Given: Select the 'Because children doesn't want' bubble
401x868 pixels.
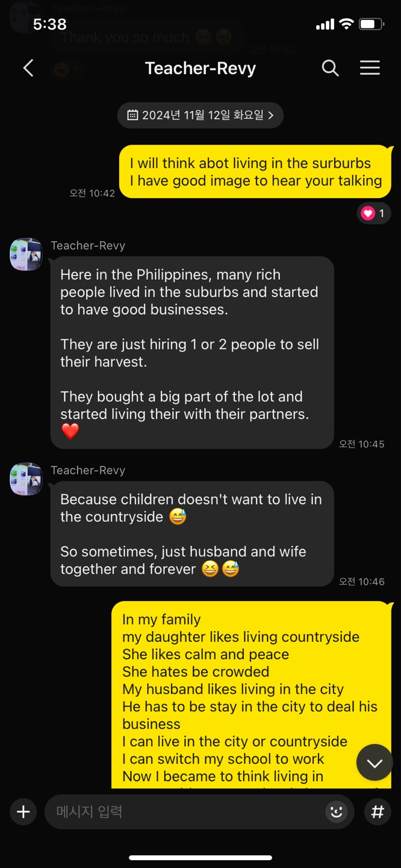Looking at the screenshot, I should (x=192, y=534).
